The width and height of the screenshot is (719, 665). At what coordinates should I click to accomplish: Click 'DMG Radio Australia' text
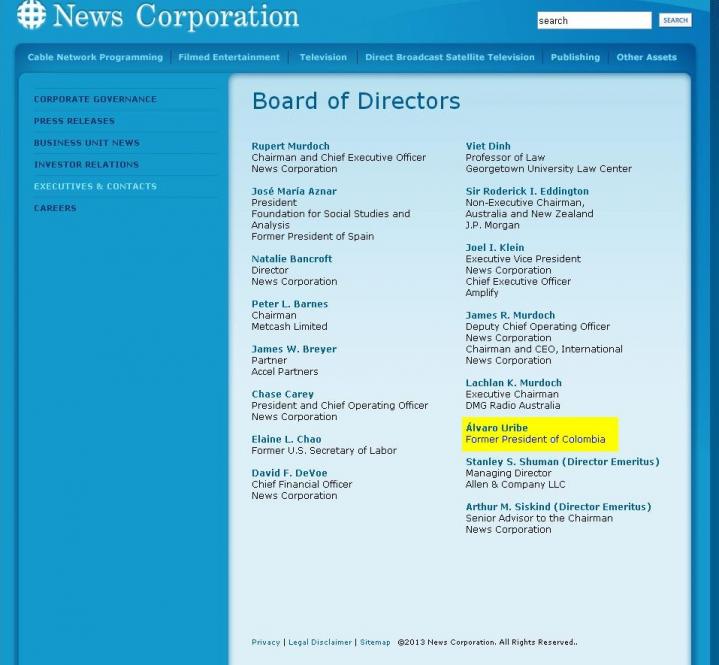tap(513, 406)
